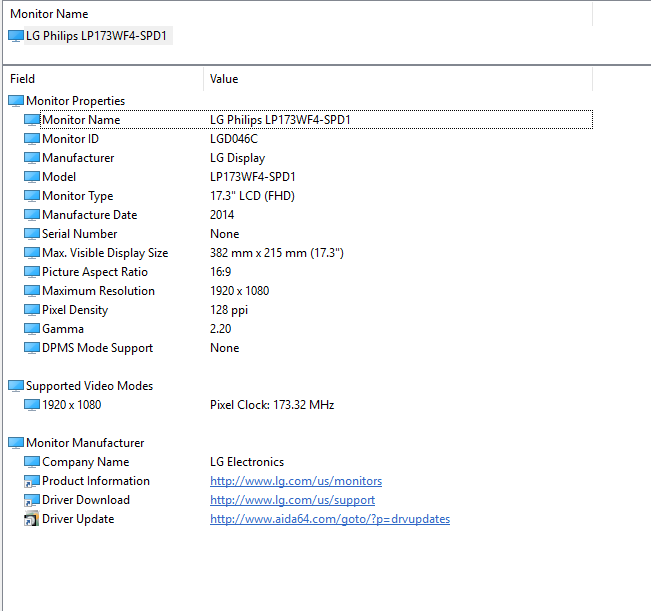Click the icon beside Company Name
Screen dimensions: 651x611
[32, 462]
